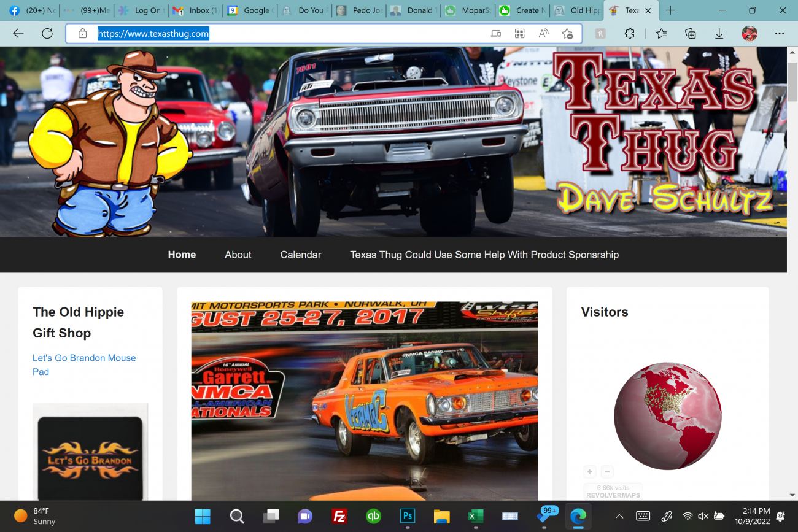Go back with the browser back arrow

click(x=18, y=34)
